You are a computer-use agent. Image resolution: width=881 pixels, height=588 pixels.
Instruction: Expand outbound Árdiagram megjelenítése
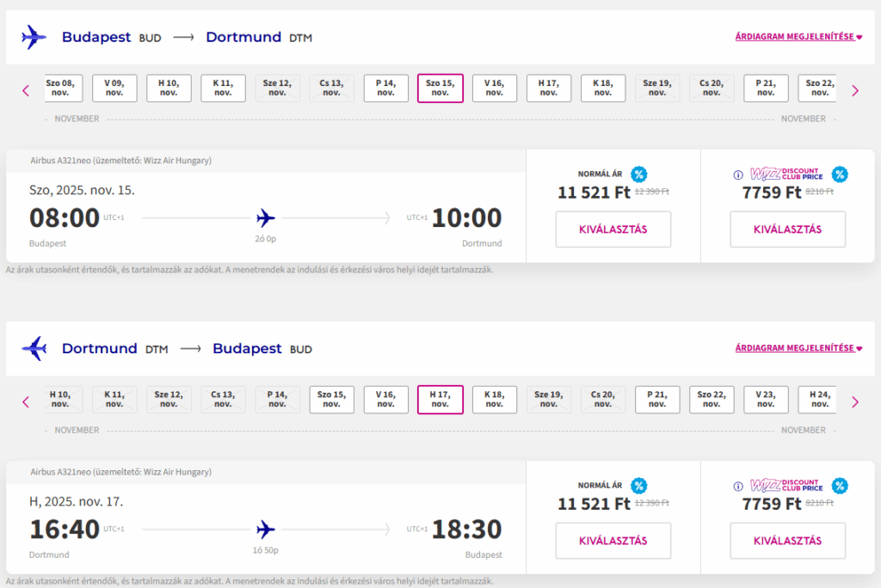(x=798, y=37)
